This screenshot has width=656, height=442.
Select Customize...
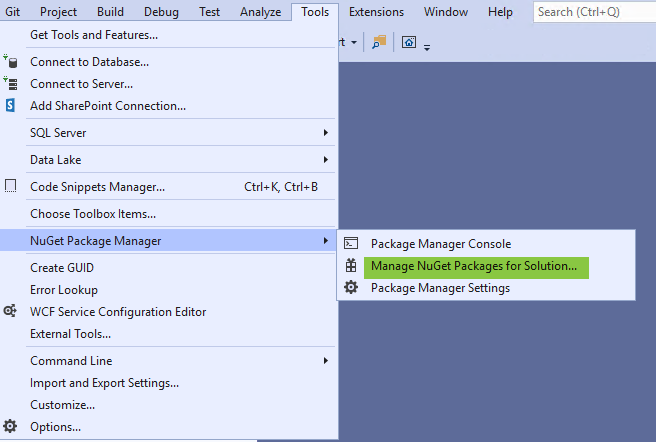click(x=169, y=405)
